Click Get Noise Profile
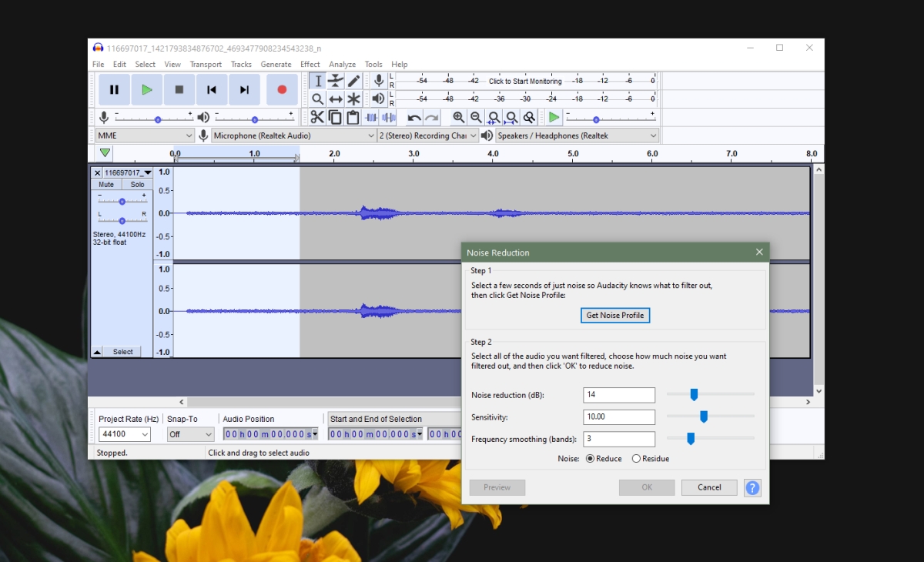924x562 pixels. [614, 315]
